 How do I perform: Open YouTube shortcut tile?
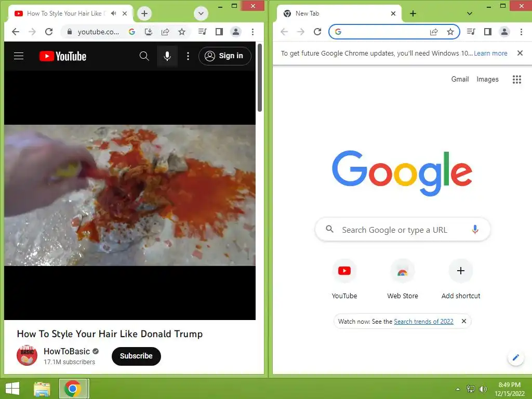tap(344, 279)
